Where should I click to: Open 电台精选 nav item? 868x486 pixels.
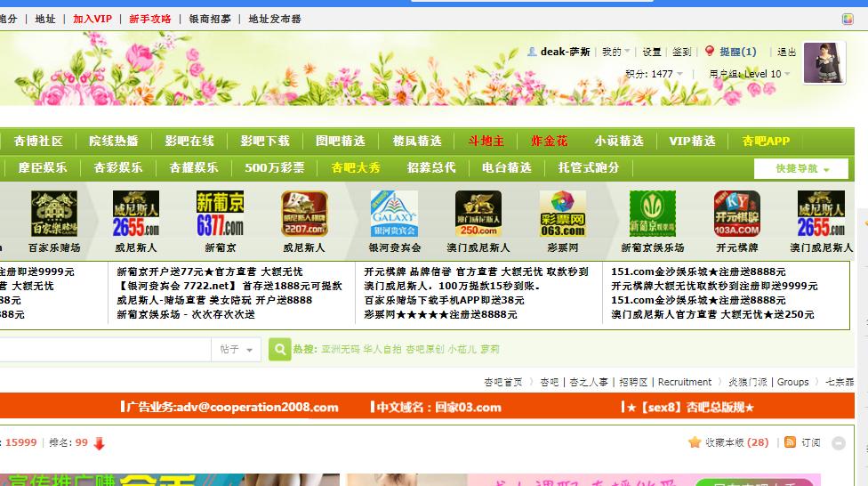pos(507,167)
